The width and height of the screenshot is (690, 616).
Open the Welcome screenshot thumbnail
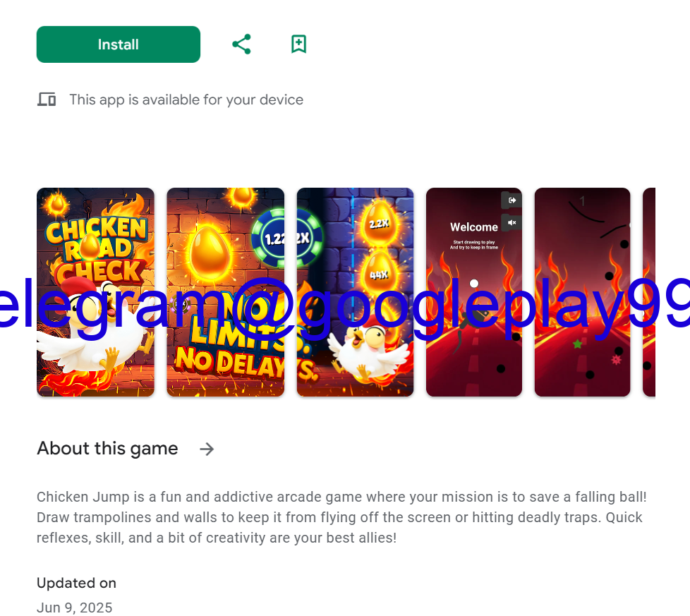474,292
